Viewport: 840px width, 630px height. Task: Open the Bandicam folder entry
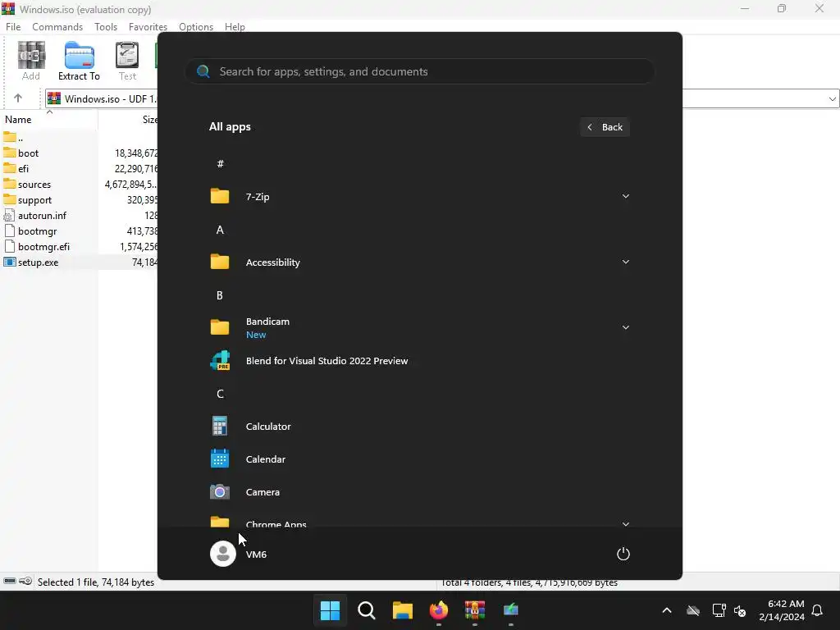(419, 327)
